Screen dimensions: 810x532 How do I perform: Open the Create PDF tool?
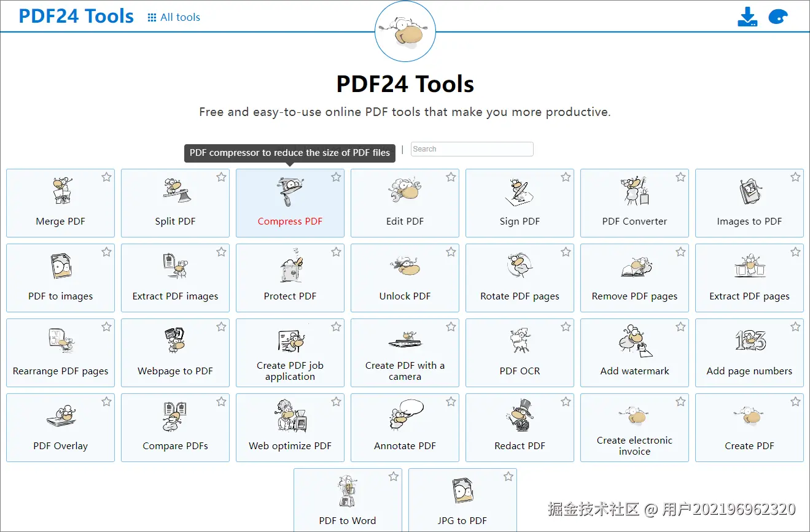(749, 428)
